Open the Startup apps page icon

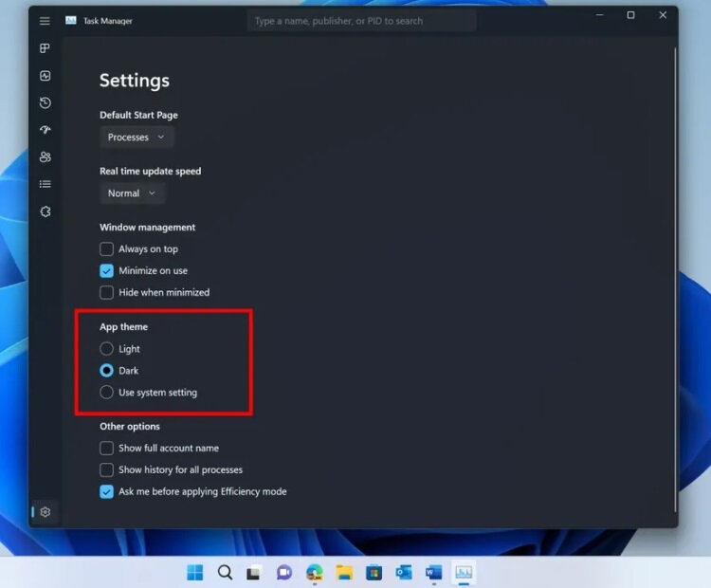click(x=45, y=130)
